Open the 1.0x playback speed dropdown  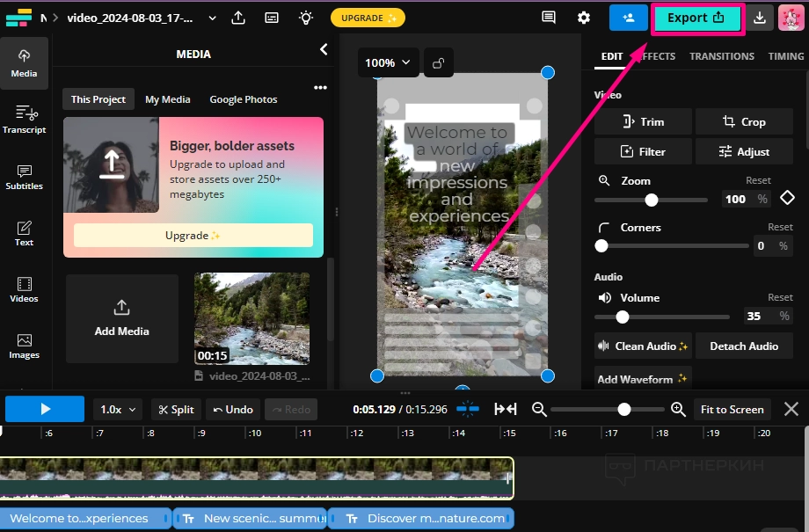point(119,409)
